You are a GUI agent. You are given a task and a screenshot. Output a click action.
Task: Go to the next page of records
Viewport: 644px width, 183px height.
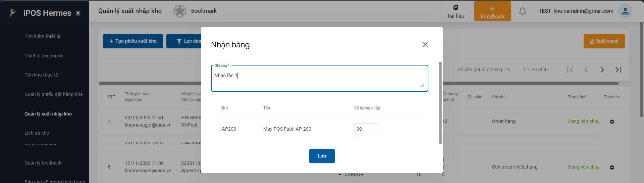602,70
